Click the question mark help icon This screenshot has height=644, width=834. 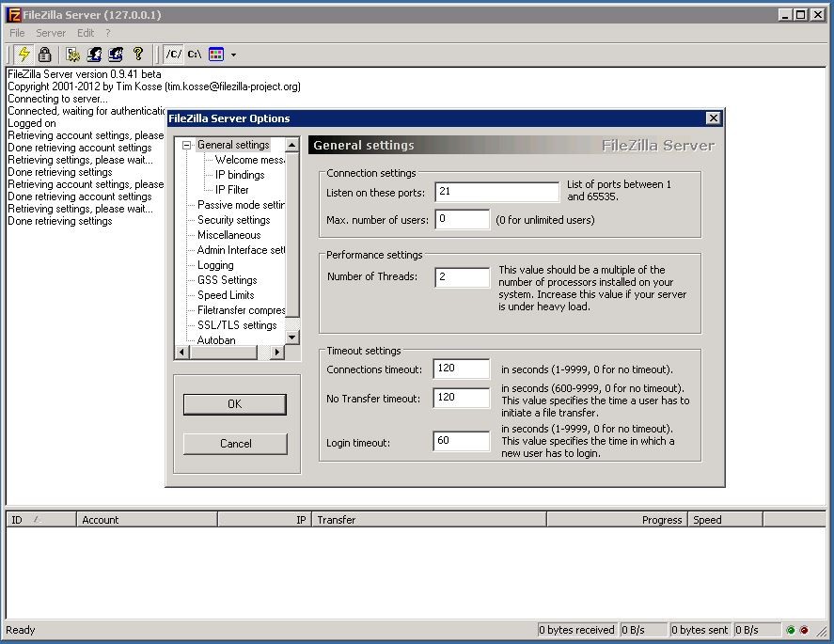click(138, 55)
